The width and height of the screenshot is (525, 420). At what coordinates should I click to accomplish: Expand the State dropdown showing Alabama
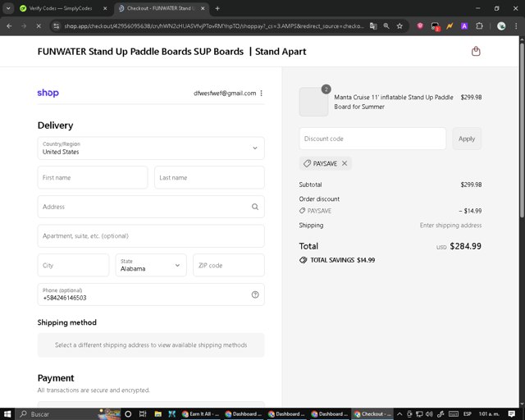pyautogui.click(x=151, y=265)
